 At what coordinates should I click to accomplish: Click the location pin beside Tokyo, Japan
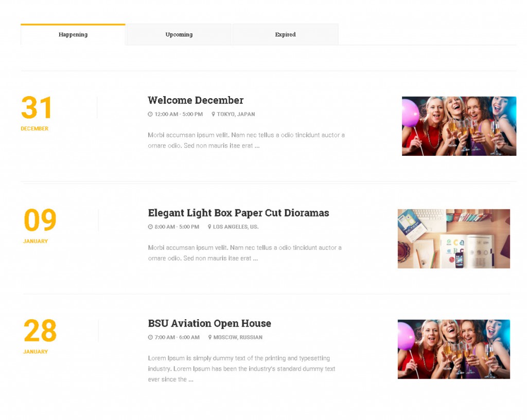coord(213,114)
